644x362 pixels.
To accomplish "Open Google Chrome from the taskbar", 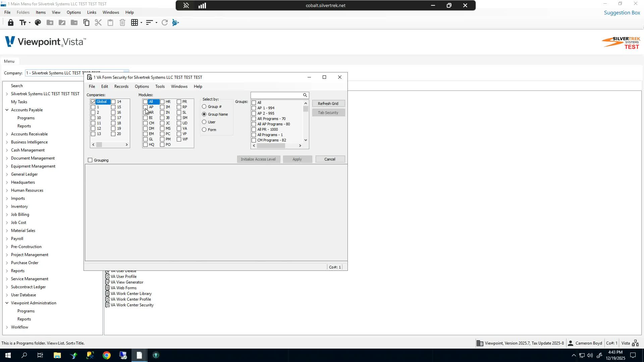I will tap(107, 355).
